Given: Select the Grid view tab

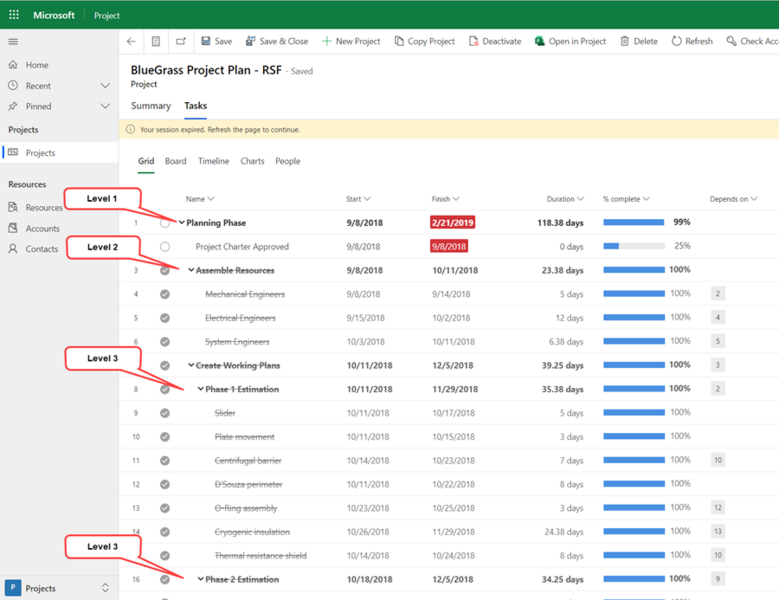Looking at the screenshot, I should [x=146, y=161].
